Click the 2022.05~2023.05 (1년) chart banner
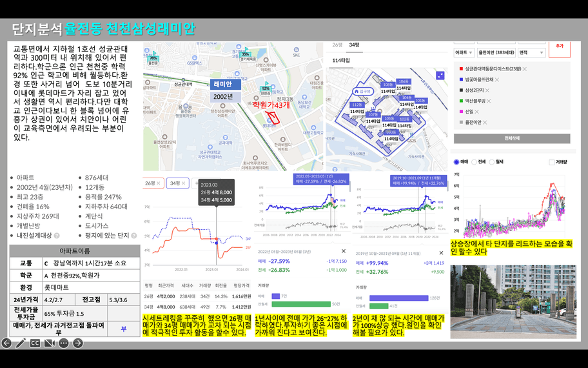Screen dimensions: 588x368 pos(321,179)
